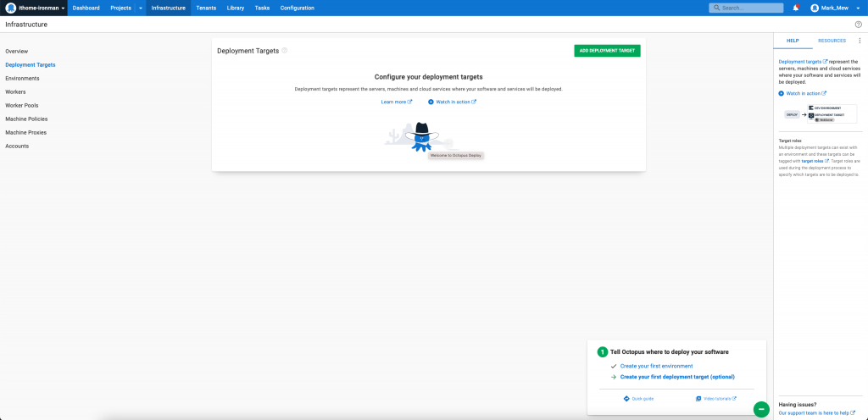Select the Infrastructure menu item
The image size is (868, 420).
(169, 8)
